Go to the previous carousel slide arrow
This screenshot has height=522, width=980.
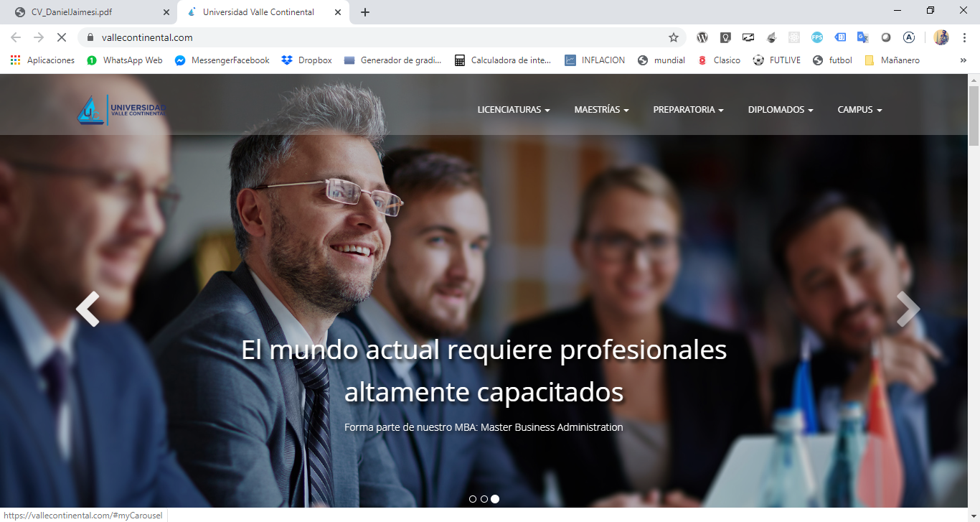88,309
